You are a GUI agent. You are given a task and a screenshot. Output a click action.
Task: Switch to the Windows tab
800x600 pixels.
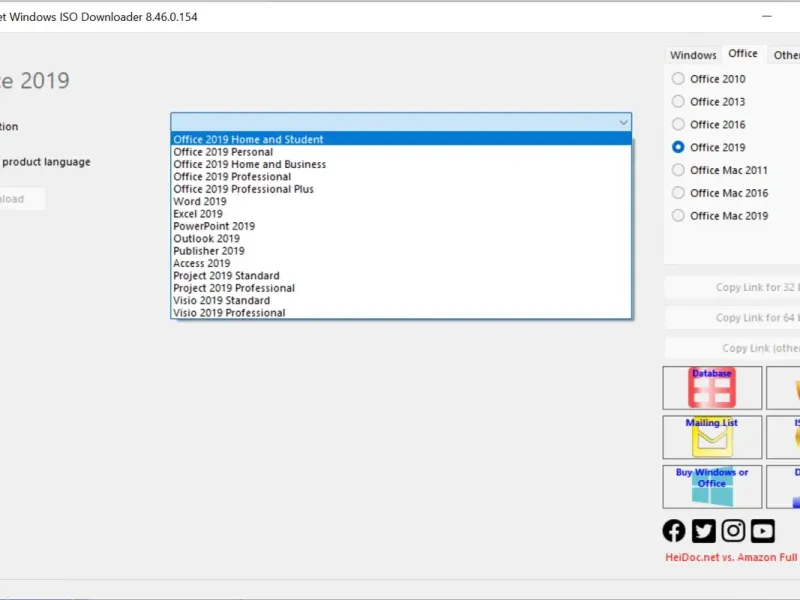pos(693,55)
